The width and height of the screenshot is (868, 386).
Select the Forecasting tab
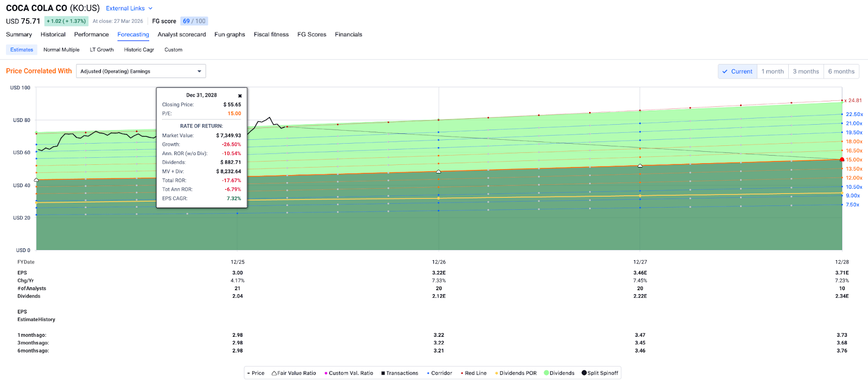pos(133,34)
